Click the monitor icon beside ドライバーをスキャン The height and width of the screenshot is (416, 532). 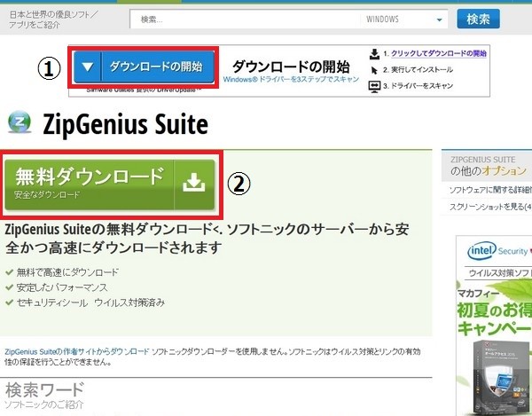374,86
